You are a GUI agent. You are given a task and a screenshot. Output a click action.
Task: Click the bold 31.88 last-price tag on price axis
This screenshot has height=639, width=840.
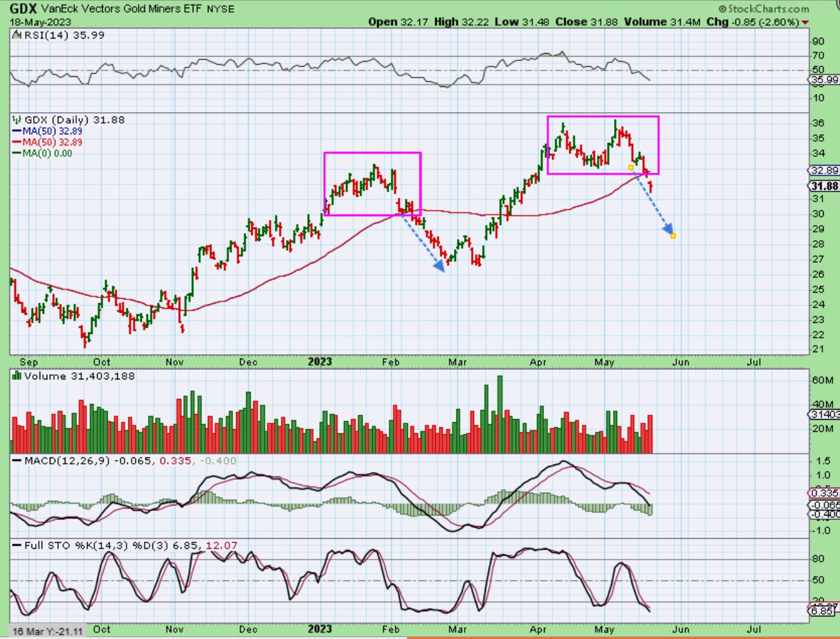(824, 186)
